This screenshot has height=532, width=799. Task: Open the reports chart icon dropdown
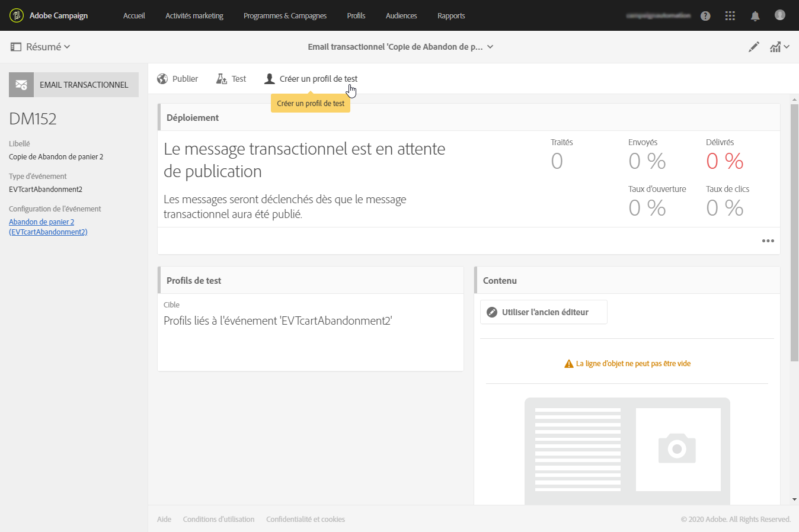pos(779,47)
